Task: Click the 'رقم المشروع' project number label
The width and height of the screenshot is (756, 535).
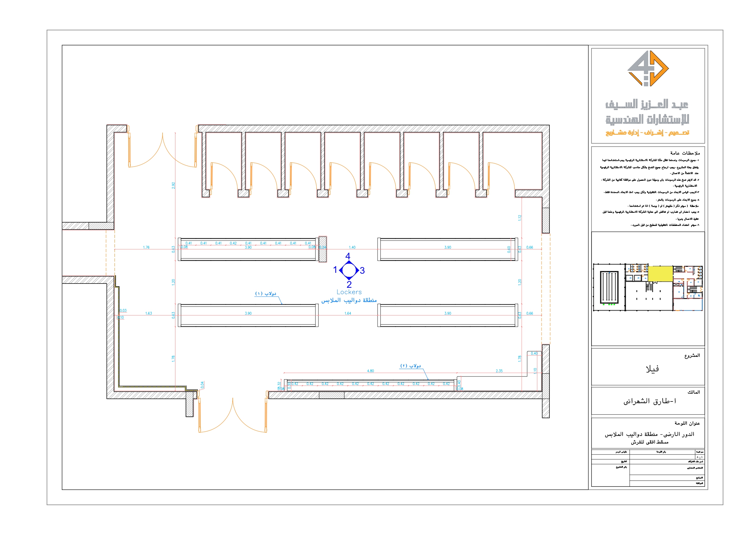Action: (x=622, y=467)
